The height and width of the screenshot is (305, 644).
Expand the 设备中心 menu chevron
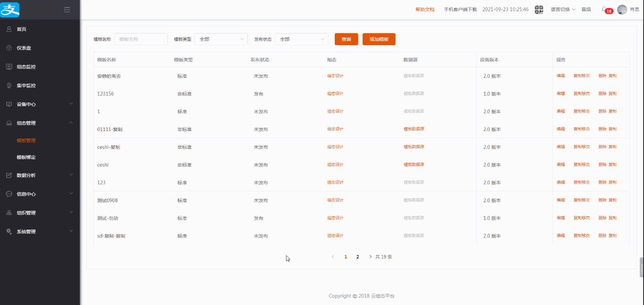[x=71, y=104]
